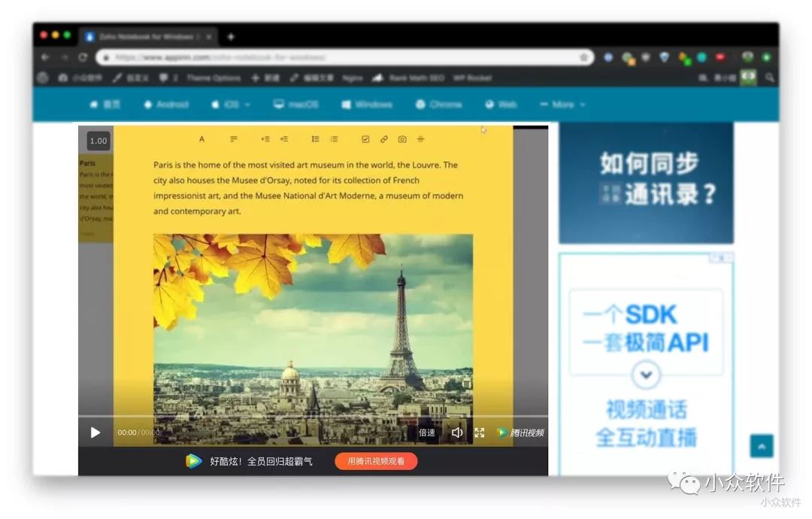Viewport: 812px width, 519px height.
Task: Click the browser page reload icon
Action: pyautogui.click(x=82, y=57)
